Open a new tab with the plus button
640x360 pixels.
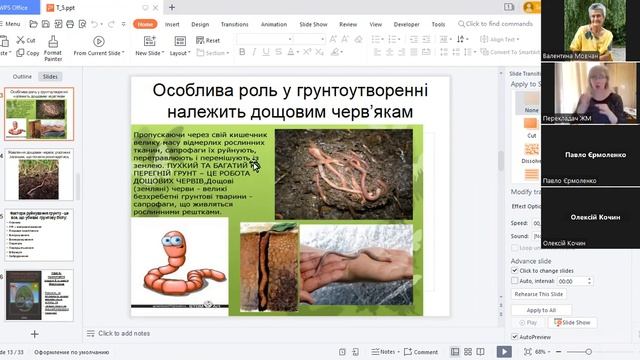point(172,7)
